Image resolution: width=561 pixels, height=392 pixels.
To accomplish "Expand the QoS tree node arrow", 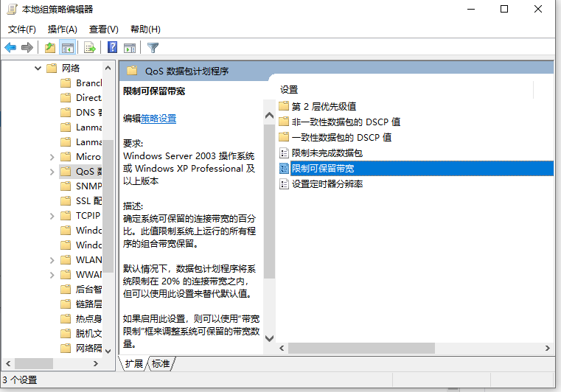I will click(x=52, y=172).
